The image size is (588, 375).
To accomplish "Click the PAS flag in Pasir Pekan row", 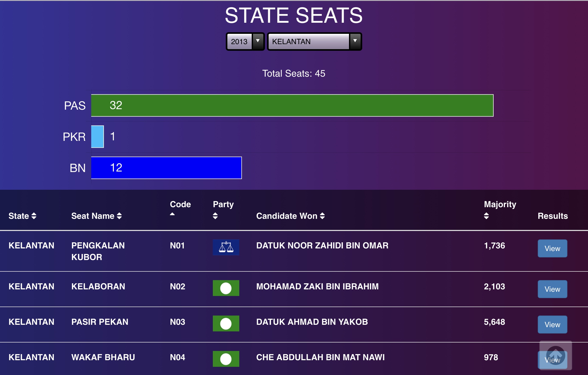I will pos(226,323).
